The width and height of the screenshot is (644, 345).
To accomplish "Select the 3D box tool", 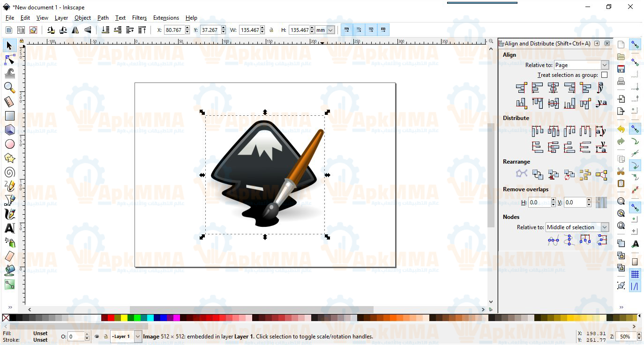I will (x=9, y=130).
